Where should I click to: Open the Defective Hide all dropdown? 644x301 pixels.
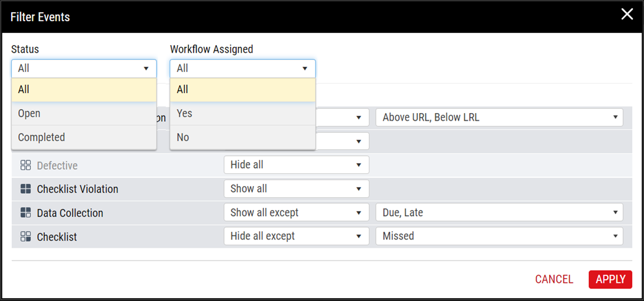pos(296,165)
